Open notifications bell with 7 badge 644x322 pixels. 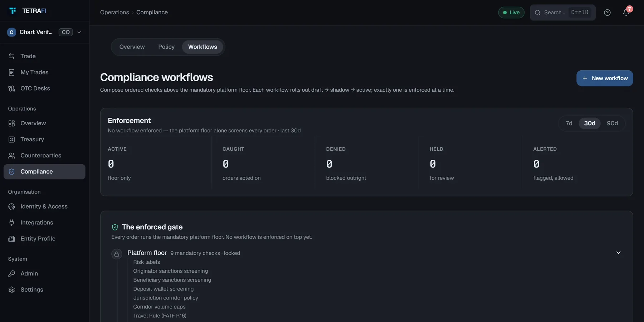pos(626,13)
